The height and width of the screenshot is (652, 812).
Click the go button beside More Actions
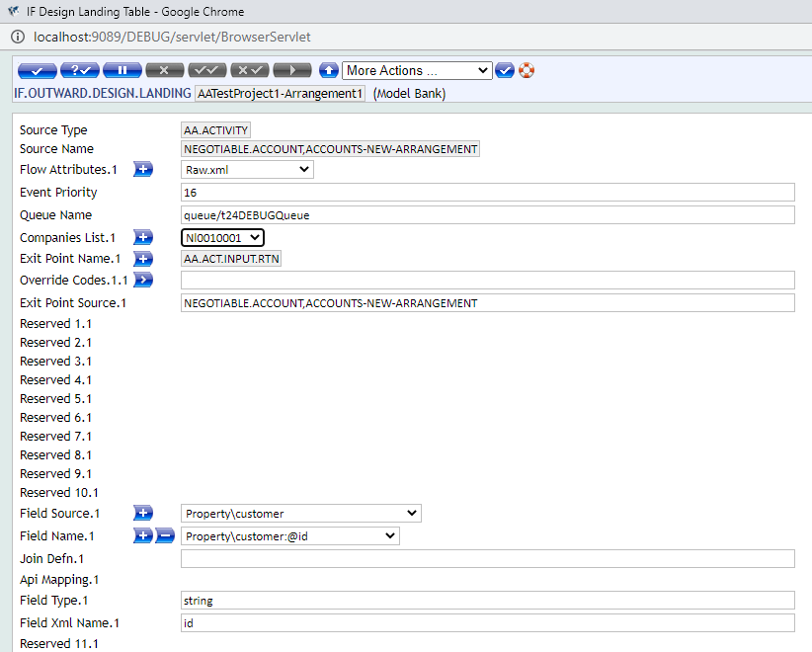[x=505, y=71]
